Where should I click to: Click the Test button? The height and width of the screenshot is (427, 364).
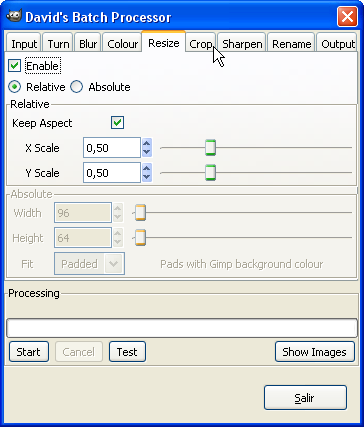[127, 352]
